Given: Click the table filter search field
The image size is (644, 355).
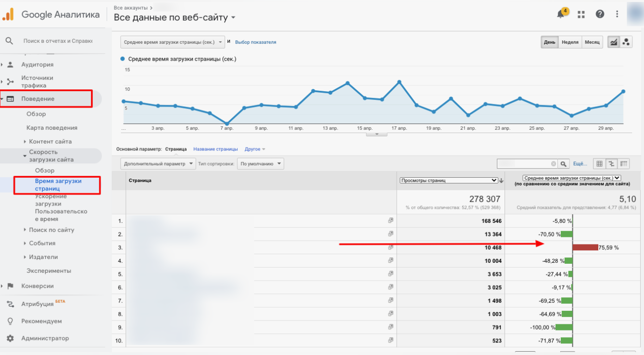Looking at the screenshot, I should (x=526, y=164).
